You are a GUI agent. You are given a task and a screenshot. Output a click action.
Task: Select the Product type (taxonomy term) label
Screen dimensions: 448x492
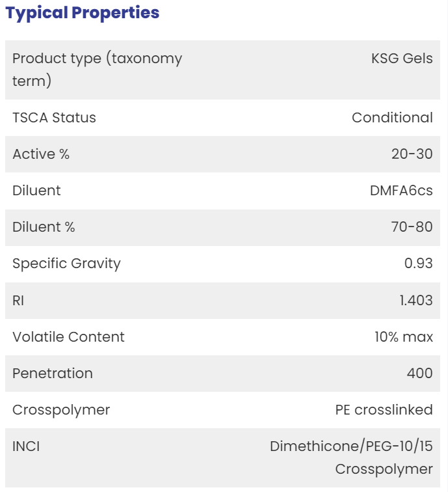point(97,70)
